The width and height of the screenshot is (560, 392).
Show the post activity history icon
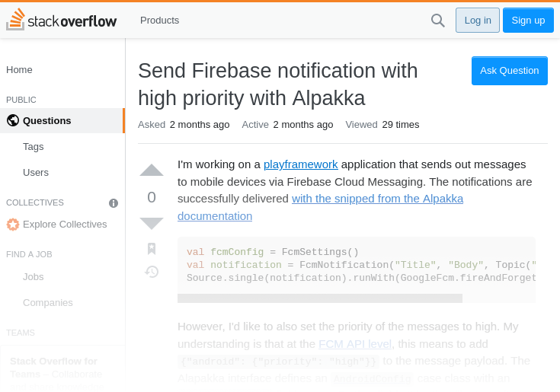point(152,272)
